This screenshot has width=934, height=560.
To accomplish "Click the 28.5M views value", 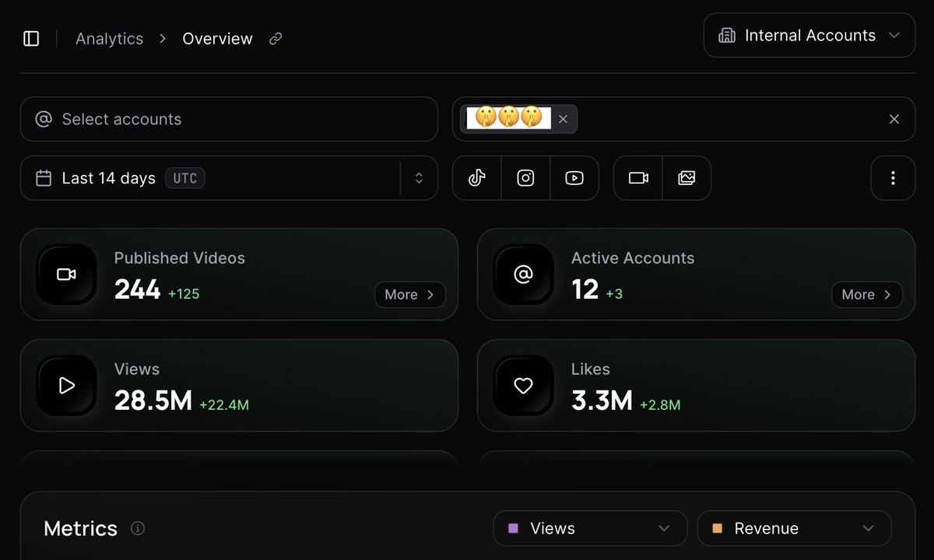I will coord(153,401).
